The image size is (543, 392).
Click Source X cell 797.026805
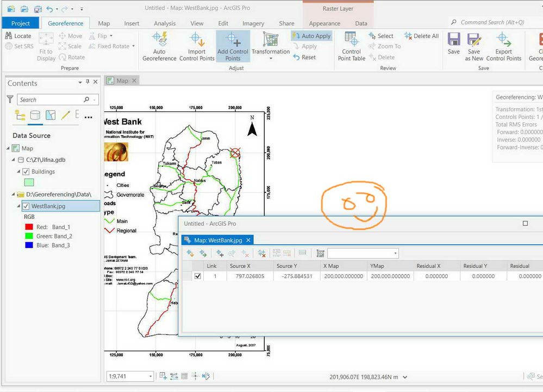click(250, 276)
